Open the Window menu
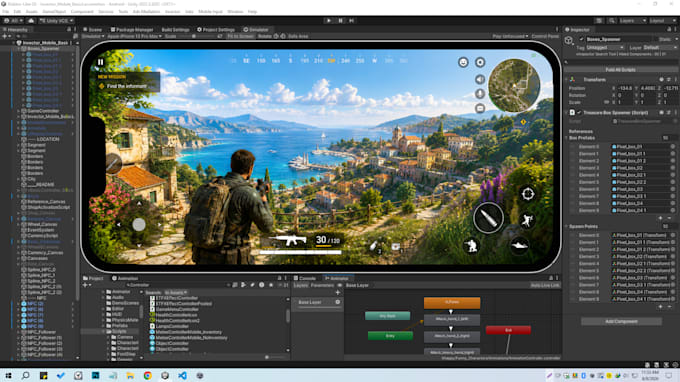This screenshot has width=680, height=382. pos(235,12)
